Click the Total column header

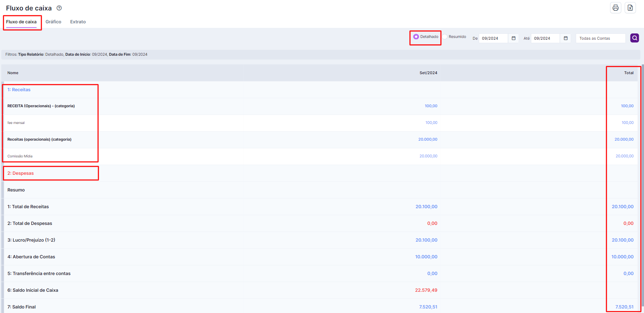629,73
